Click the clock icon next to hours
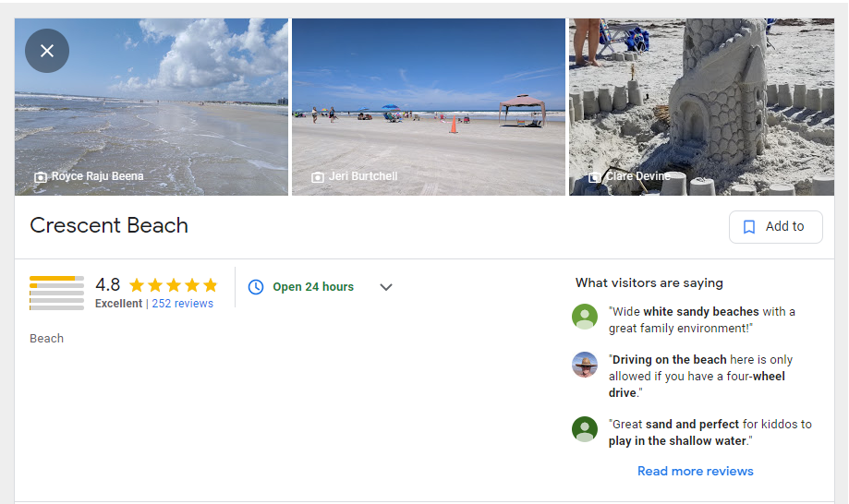849x504 pixels. (x=256, y=286)
